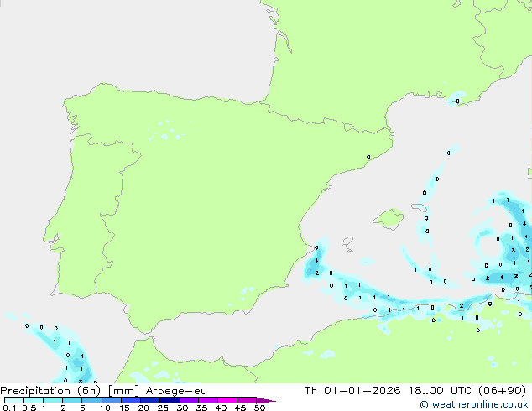Click the above-50 mm arrow-shaped swatch
Viewport: 532px width, 411px height.
click(266, 400)
